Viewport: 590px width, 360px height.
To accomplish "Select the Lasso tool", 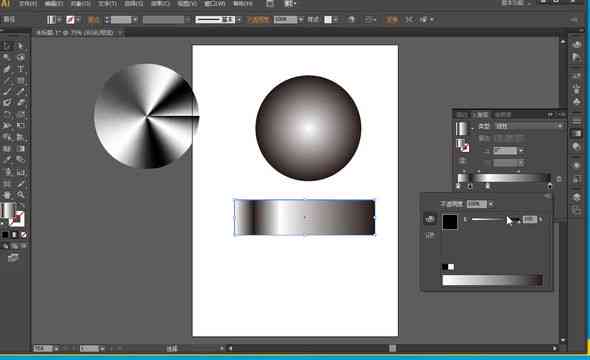I will (x=20, y=58).
